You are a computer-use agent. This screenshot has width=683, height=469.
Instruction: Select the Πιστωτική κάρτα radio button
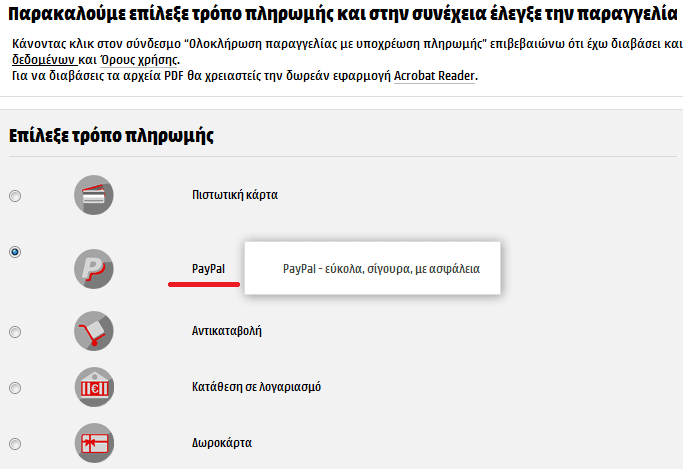15,196
